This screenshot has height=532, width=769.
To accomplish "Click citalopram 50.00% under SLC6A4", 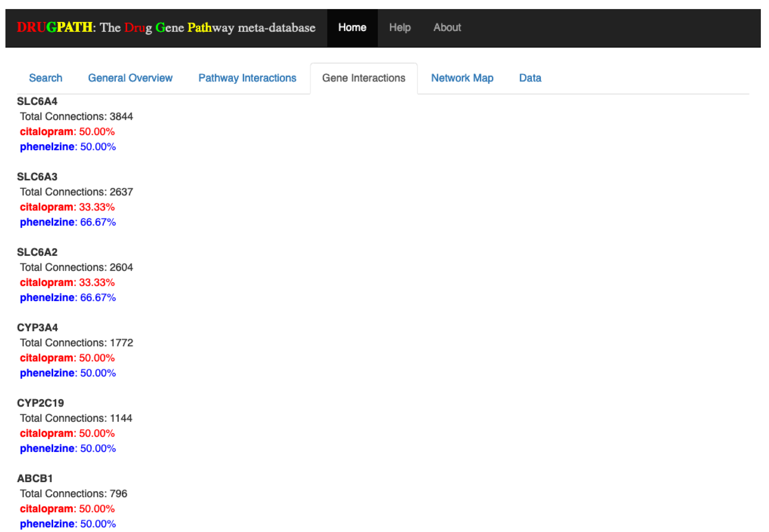I will click(67, 132).
